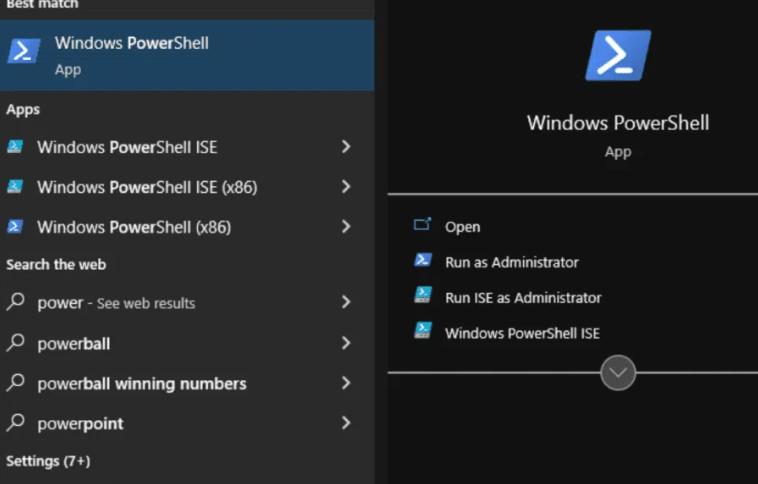Select the 'power - See web results' suggestion
The width and height of the screenshot is (758, 484).
(x=187, y=303)
